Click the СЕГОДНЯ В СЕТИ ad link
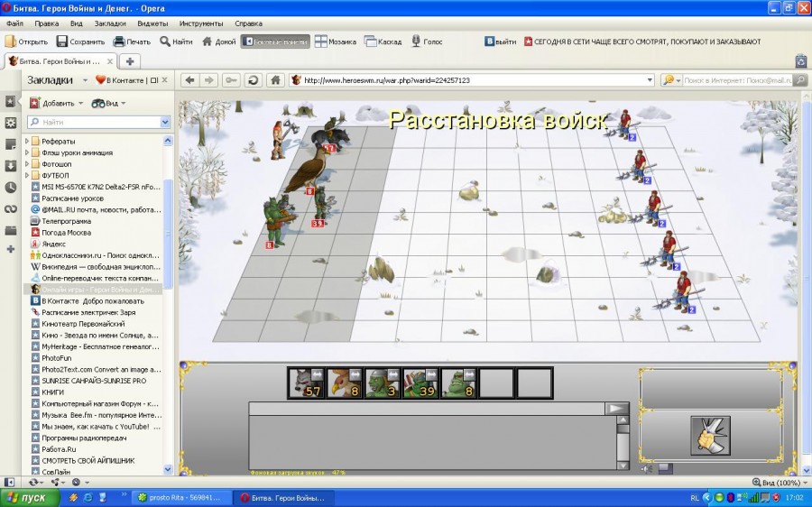 (x=642, y=41)
